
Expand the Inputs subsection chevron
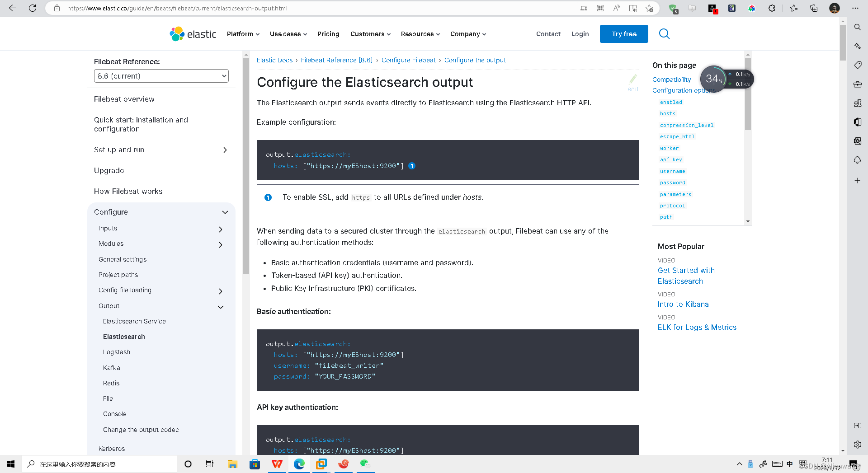(221, 229)
